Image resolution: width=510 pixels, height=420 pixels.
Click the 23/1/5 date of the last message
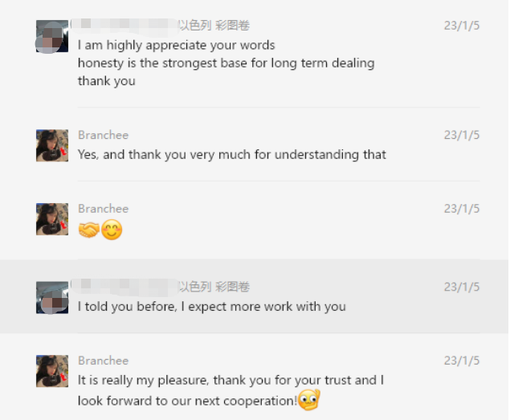461,361
